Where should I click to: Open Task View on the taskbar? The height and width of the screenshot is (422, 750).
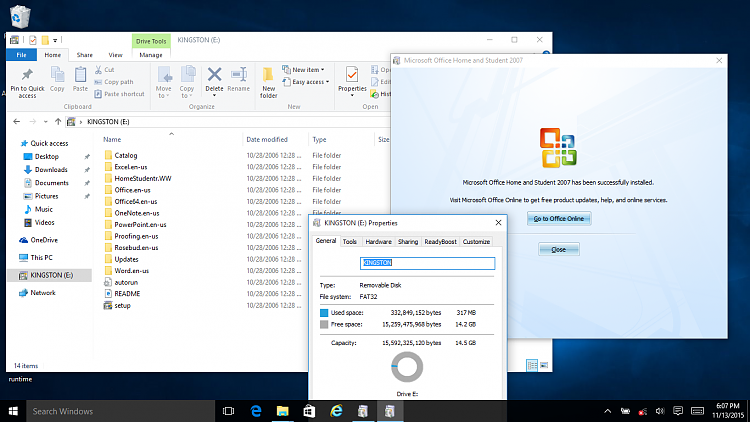tap(229, 411)
